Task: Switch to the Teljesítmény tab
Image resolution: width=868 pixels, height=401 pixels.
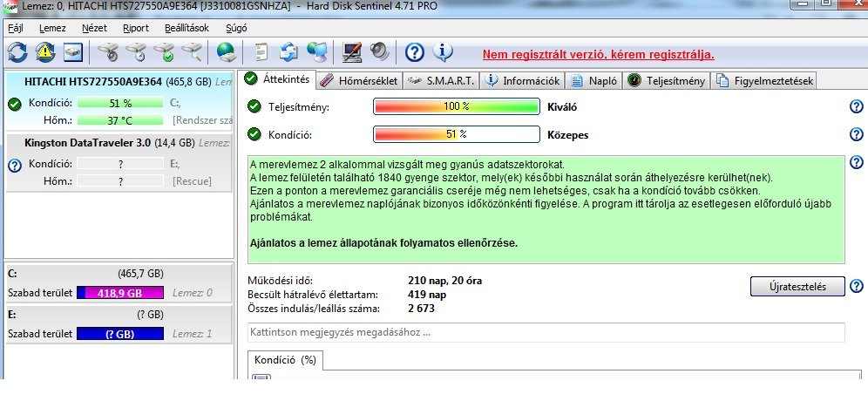Action: [668, 81]
